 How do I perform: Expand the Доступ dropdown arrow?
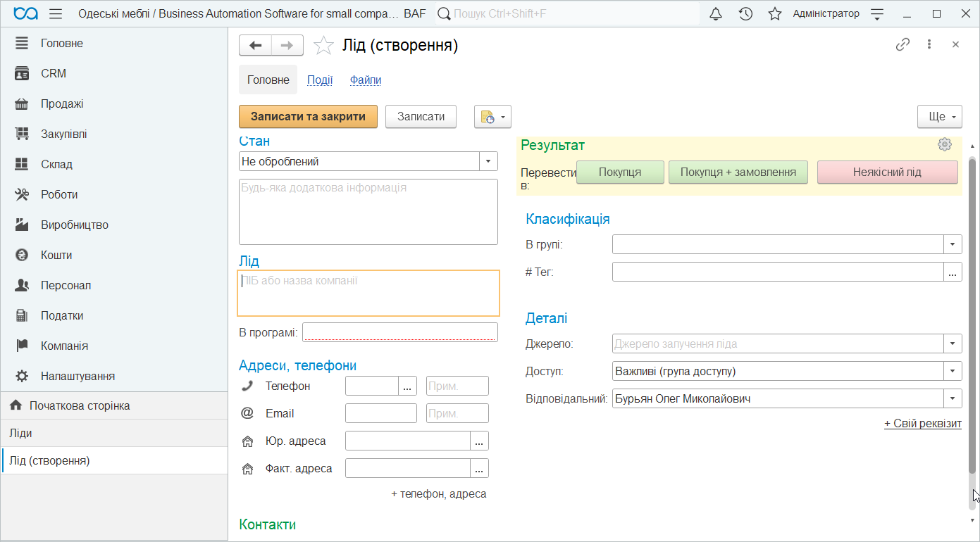pos(953,371)
